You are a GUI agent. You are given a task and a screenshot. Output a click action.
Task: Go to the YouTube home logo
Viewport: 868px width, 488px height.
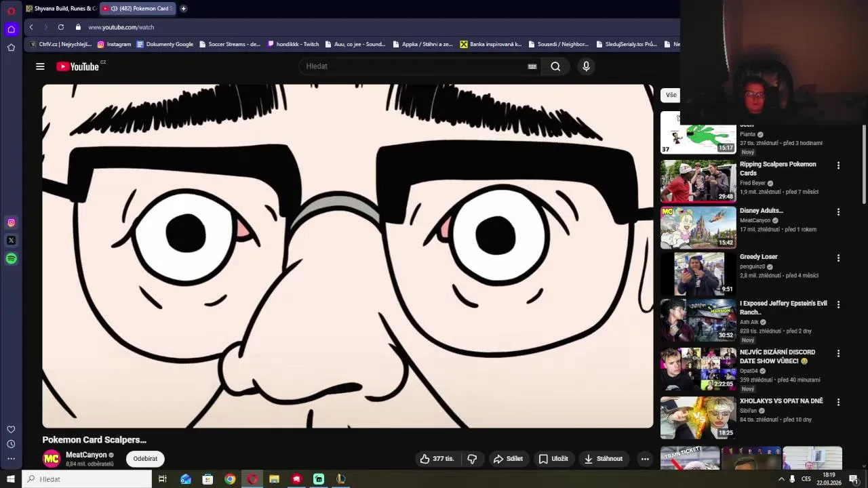[78, 66]
